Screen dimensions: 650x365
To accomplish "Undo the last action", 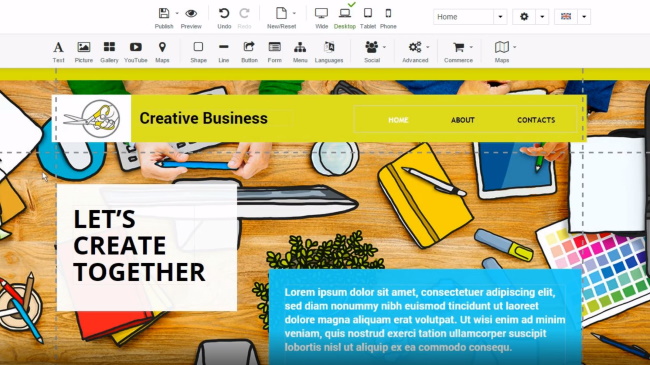I will (224, 13).
